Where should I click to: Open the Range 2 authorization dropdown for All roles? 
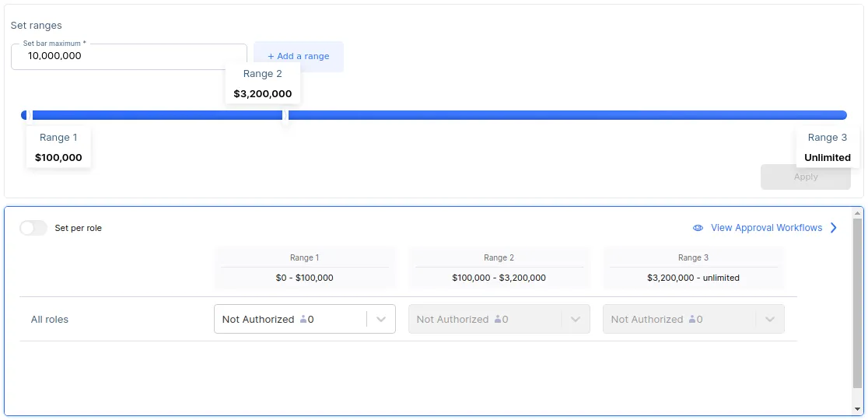pos(499,320)
